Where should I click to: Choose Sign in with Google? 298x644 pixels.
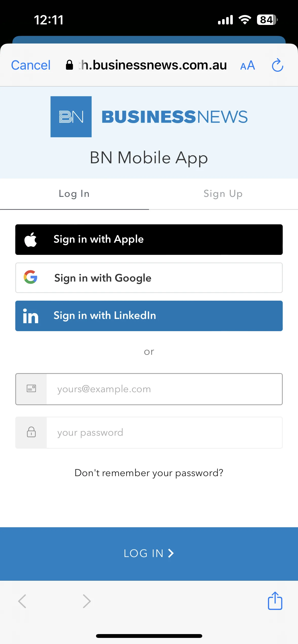(149, 278)
